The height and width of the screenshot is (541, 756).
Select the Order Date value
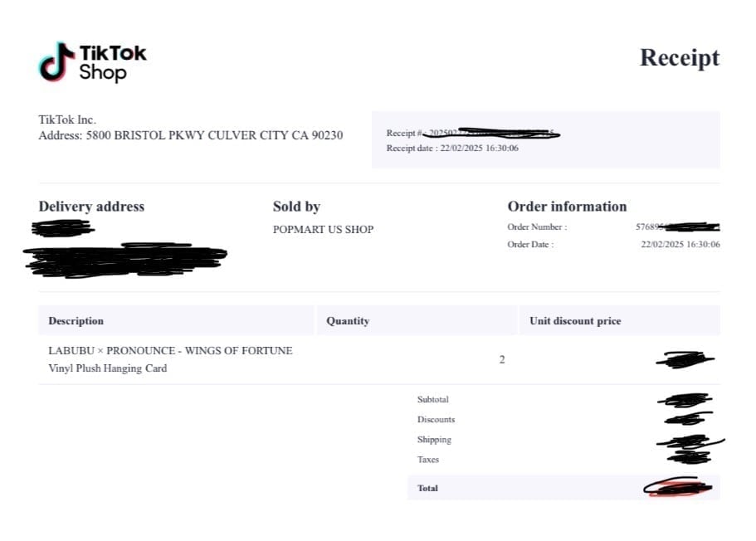tap(680, 245)
